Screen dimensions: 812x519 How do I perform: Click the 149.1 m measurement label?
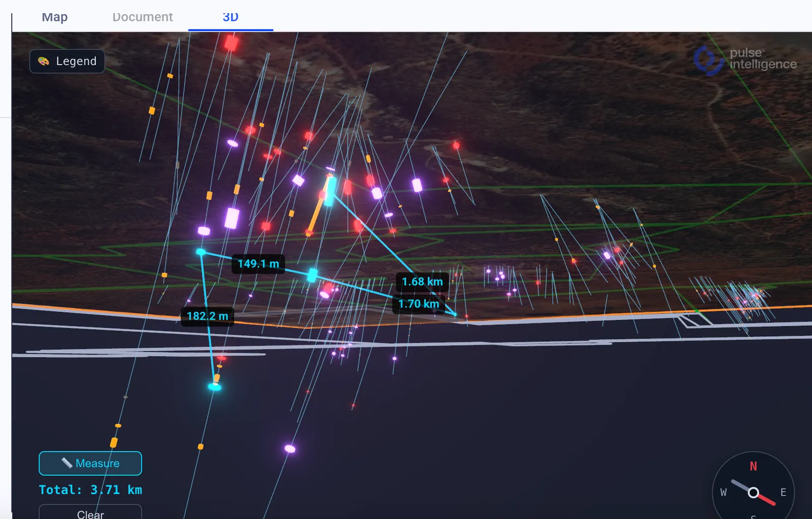point(258,264)
